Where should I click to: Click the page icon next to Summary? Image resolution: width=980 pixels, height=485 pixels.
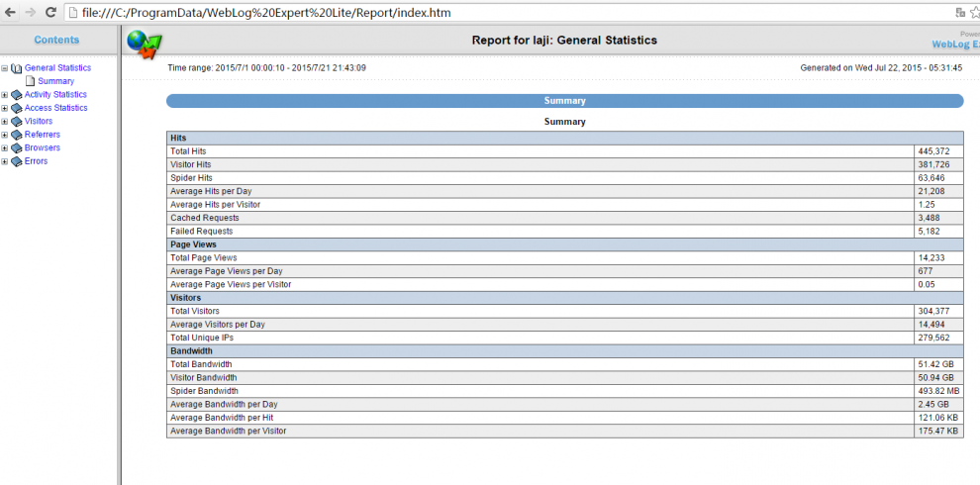pos(30,81)
